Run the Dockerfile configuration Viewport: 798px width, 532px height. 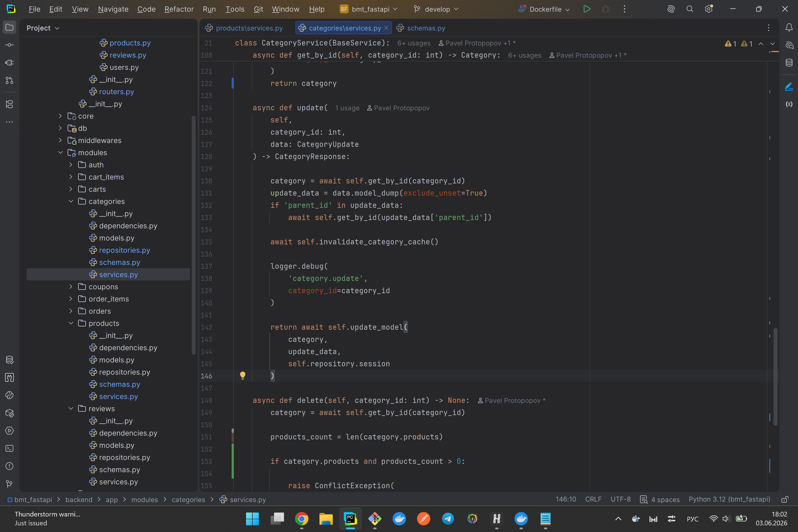click(x=587, y=9)
